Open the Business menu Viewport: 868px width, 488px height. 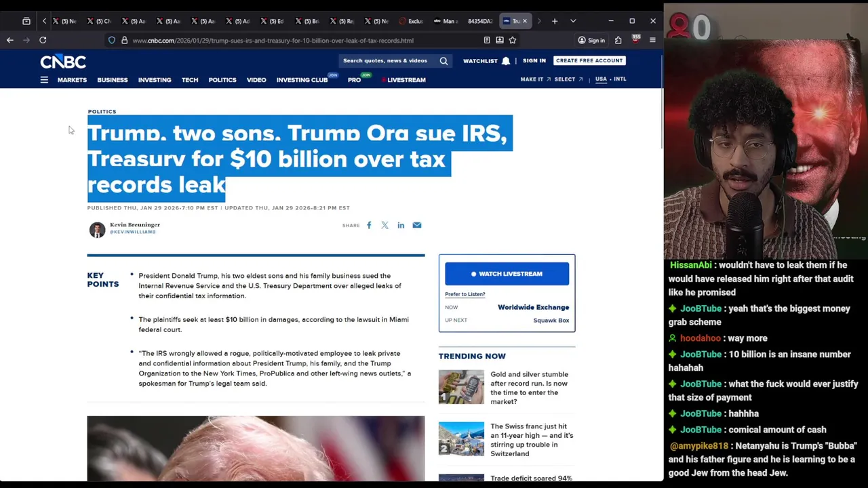(113, 80)
